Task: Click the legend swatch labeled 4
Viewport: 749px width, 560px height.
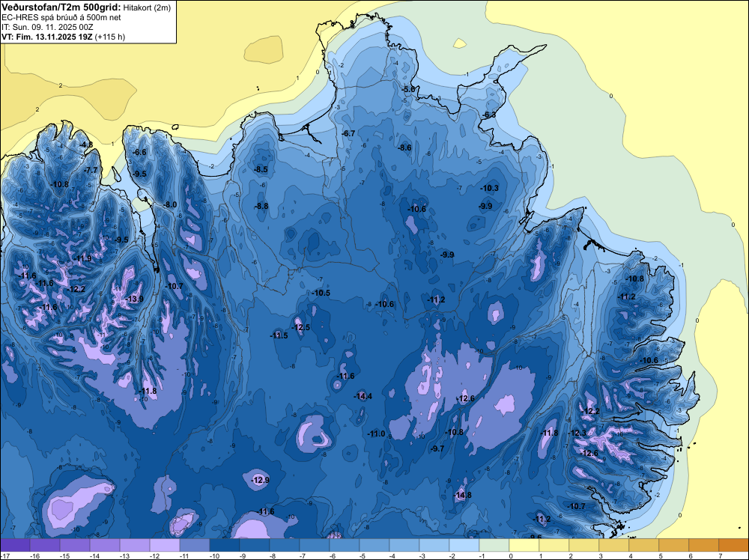Action: pos(644,545)
